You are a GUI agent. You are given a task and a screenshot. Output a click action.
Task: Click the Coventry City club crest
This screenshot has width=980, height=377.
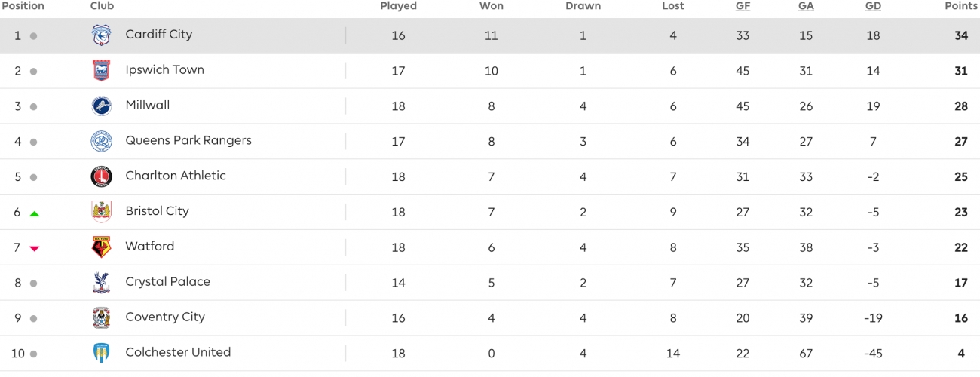point(101,318)
